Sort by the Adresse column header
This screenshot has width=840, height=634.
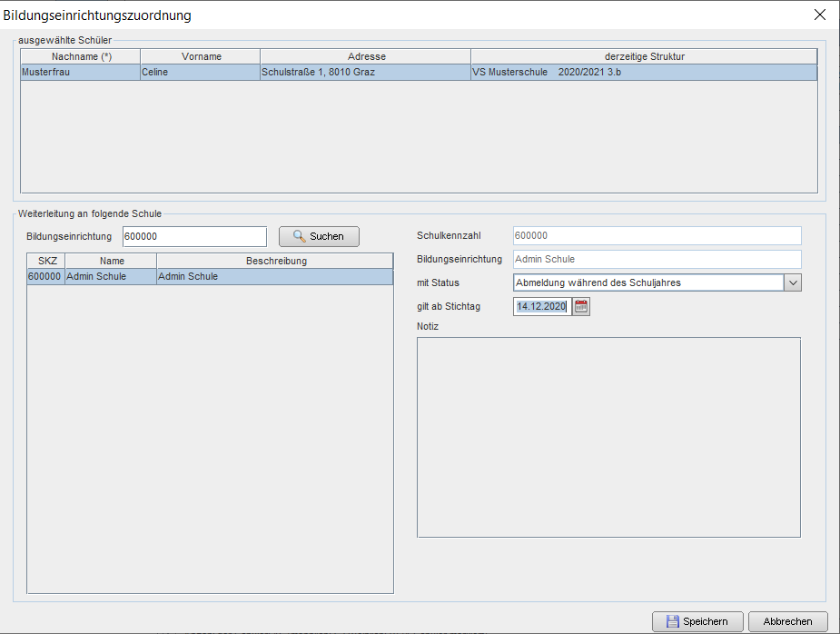(x=365, y=56)
